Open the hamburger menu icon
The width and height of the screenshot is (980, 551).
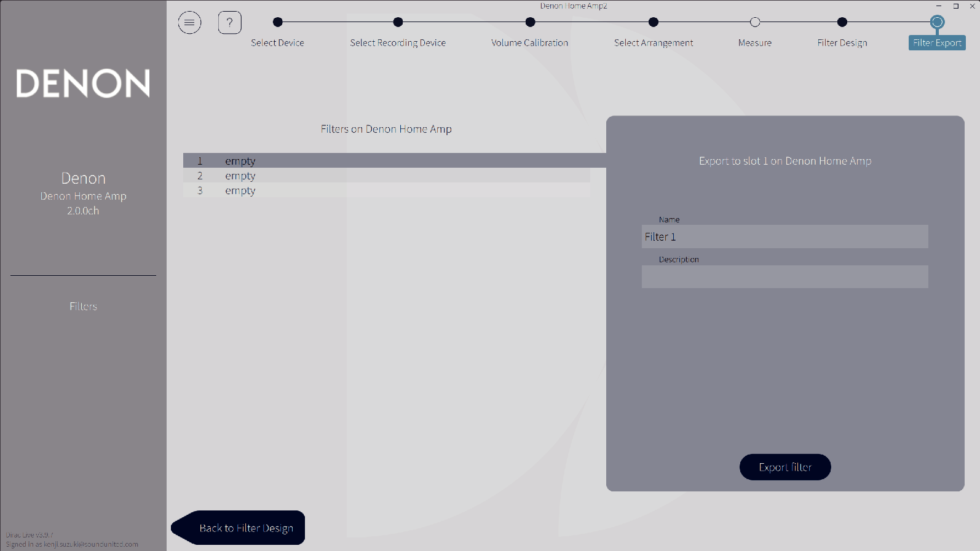pyautogui.click(x=189, y=23)
